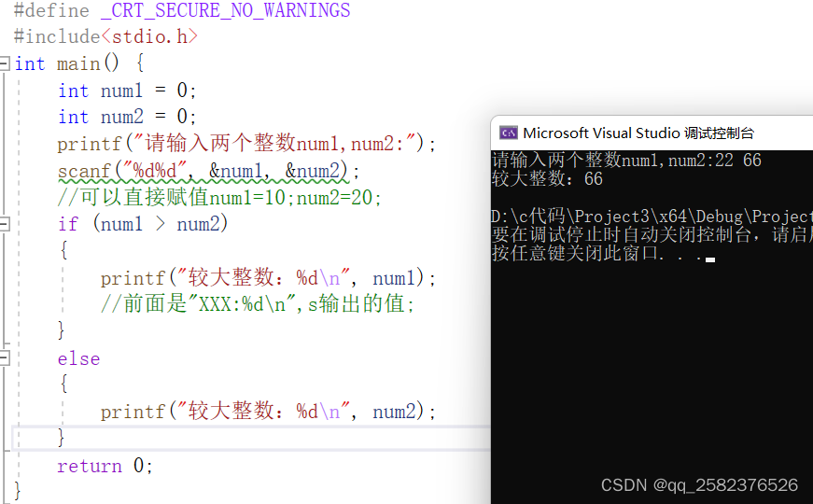Click the comment 前面是"XXX:%d\n",s输出的值

pyautogui.click(x=258, y=304)
